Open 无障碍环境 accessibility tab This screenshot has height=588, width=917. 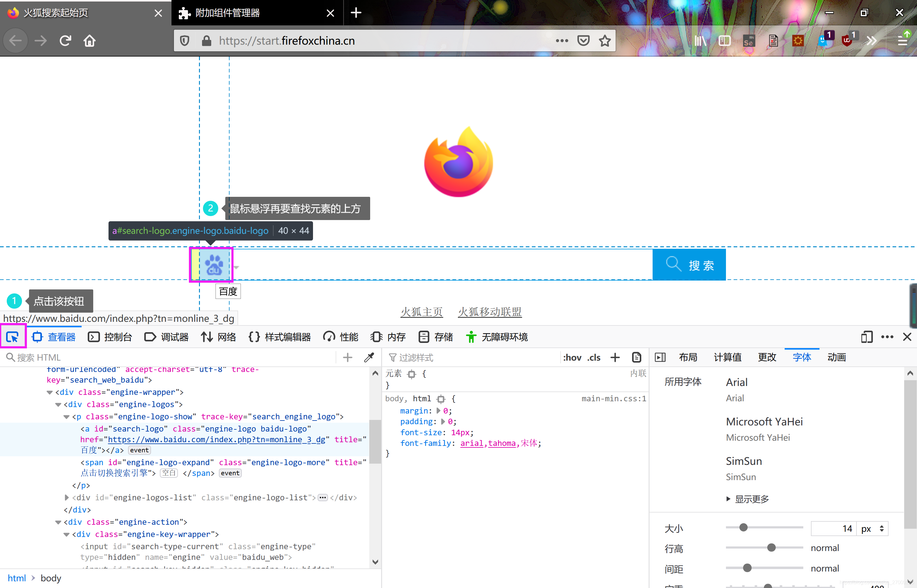tap(497, 337)
